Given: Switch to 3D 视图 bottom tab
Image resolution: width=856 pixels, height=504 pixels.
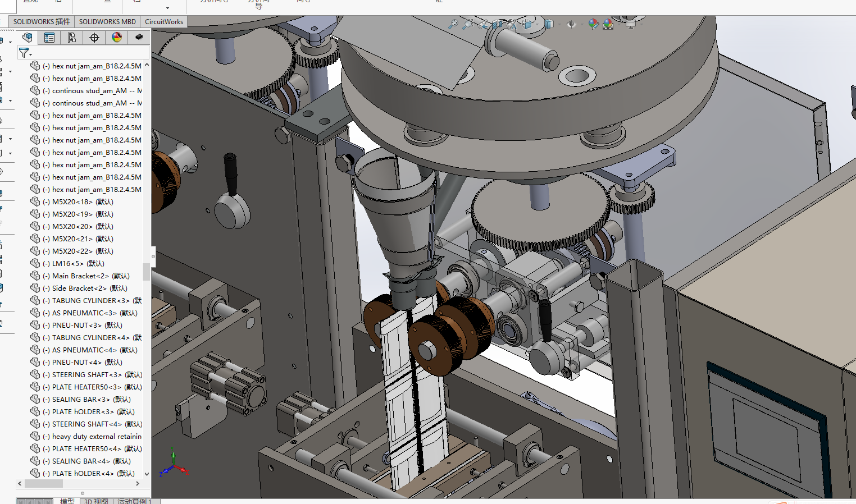Looking at the screenshot, I should click(96, 501).
